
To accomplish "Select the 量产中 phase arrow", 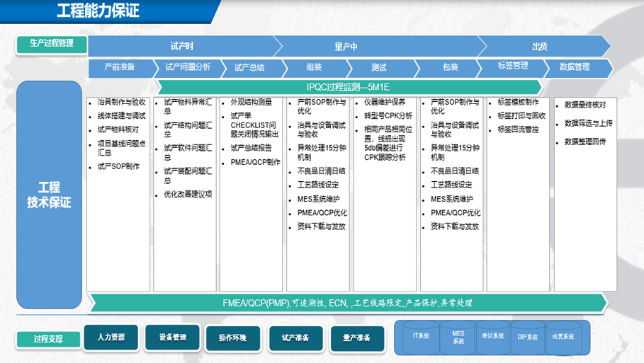I will 347,47.
